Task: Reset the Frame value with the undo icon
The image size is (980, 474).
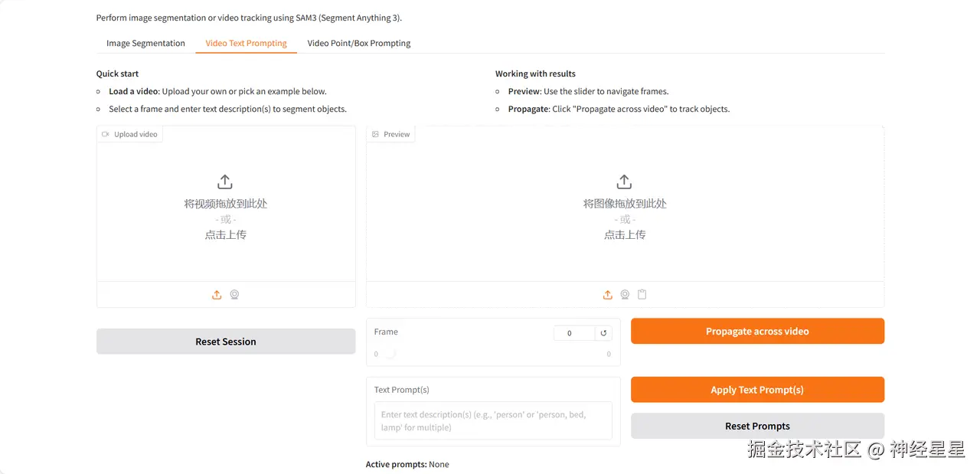Action: pos(603,333)
